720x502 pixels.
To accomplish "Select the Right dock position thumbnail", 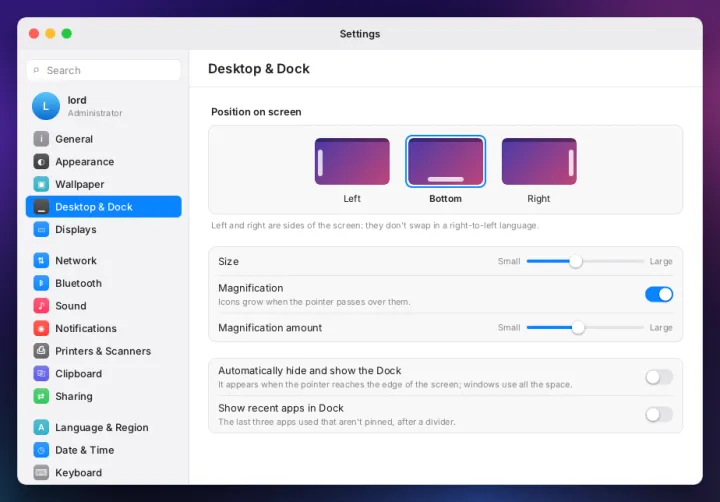I will 539,162.
